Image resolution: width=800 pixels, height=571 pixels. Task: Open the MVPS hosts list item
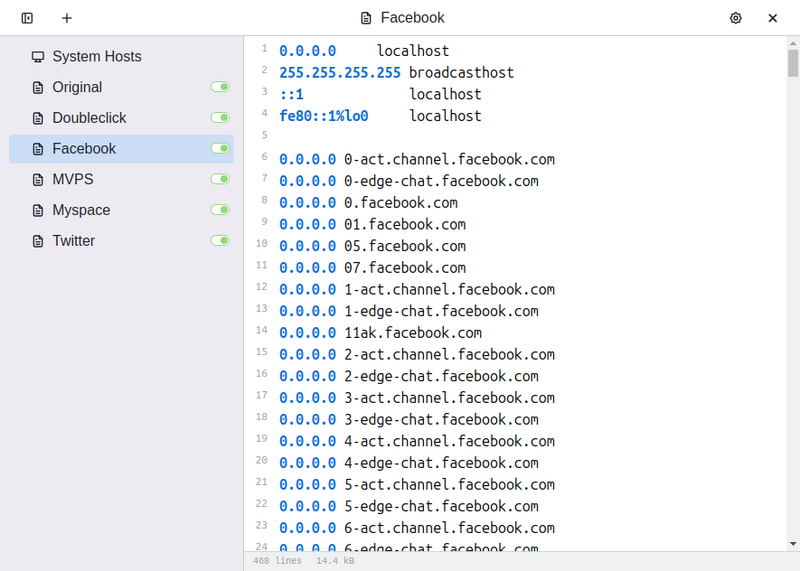click(x=121, y=180)
